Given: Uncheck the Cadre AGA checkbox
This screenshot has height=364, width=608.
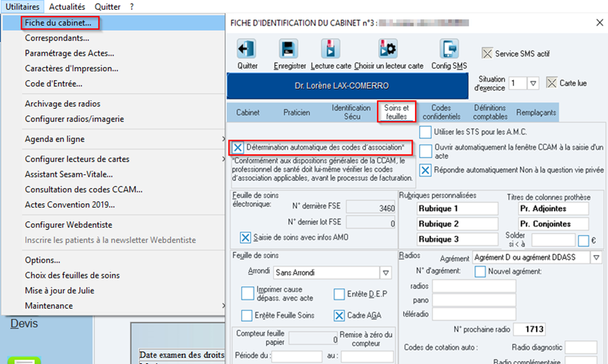Looking at the screenshot, I should [x=339, y=316].
